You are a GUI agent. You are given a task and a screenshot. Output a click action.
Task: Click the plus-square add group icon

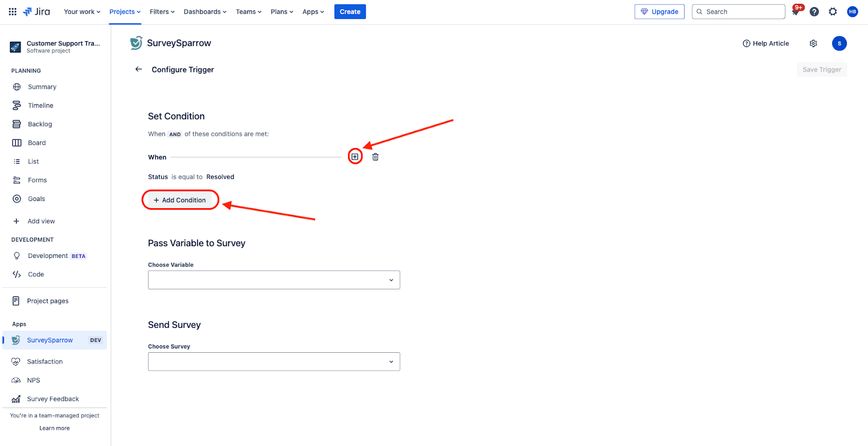click(355, 157)
